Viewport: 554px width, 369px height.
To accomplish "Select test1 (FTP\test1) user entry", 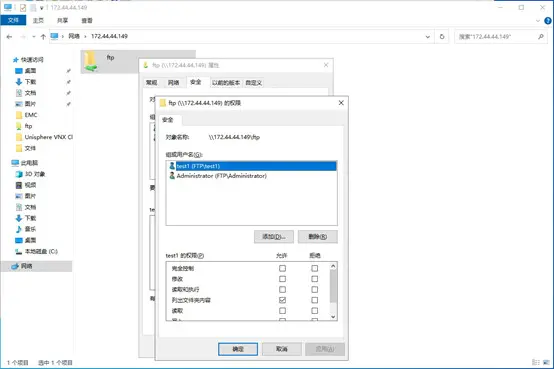I will [x=252, y=166].
